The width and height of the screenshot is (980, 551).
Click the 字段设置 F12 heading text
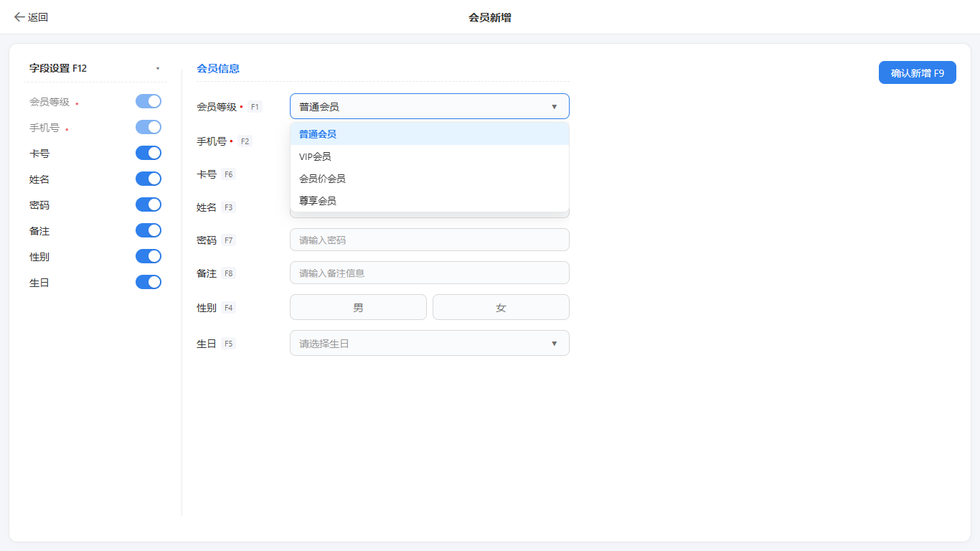pos(58,68)
